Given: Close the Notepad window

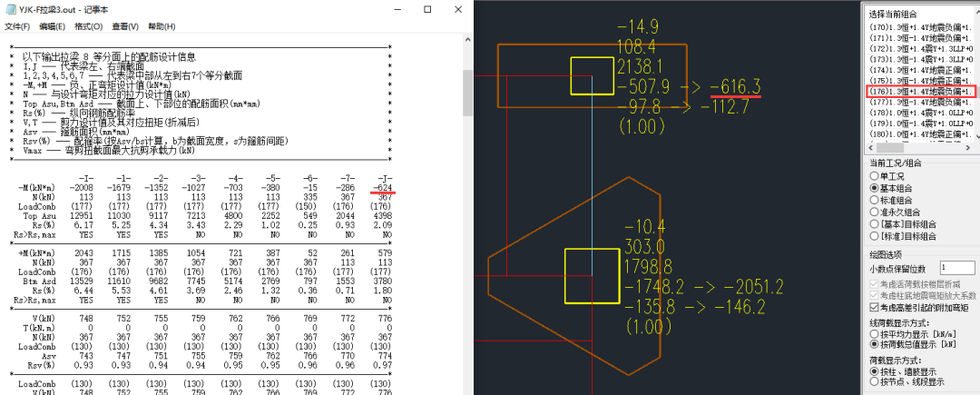Looking at the screenshot, I should coord(457,9).
